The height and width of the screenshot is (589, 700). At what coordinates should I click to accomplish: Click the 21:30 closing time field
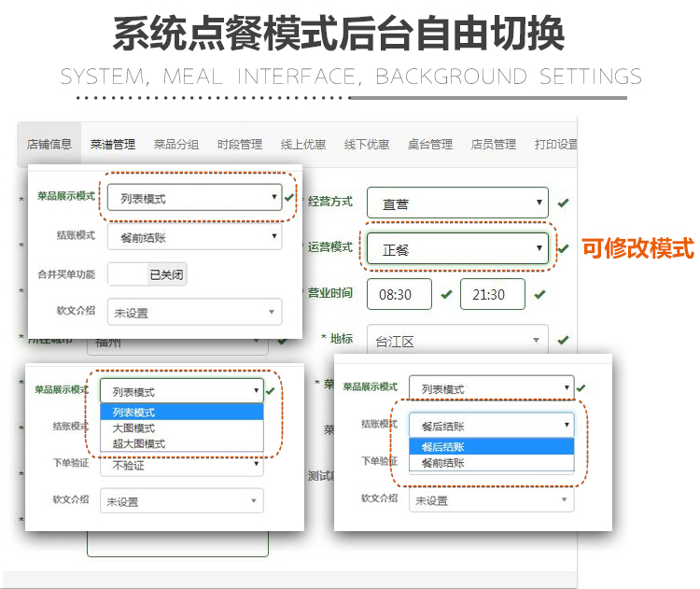pos(493,294)
